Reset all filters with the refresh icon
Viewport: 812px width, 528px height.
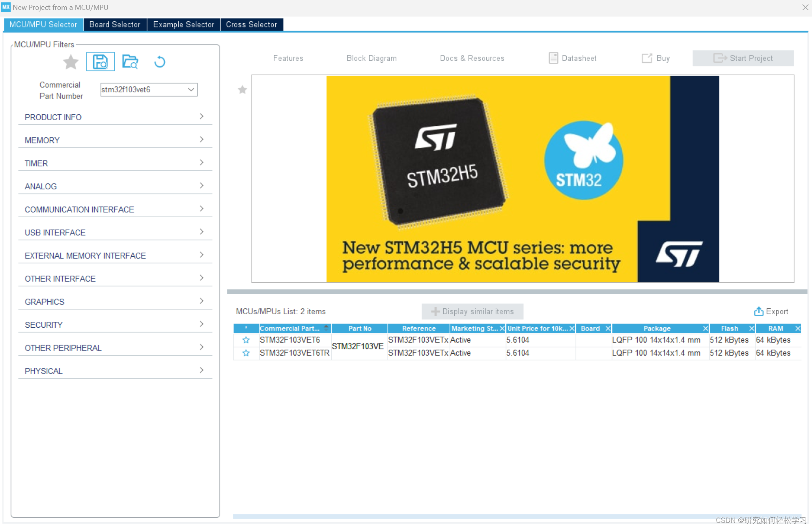tap(159, 62)
